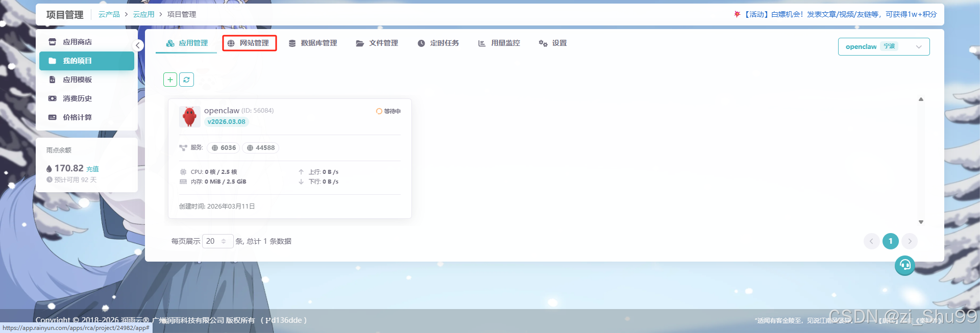This screenshot has width=980, height=333.
Task: Switch to the 应用管理 tab
Action: pos(187,43)
